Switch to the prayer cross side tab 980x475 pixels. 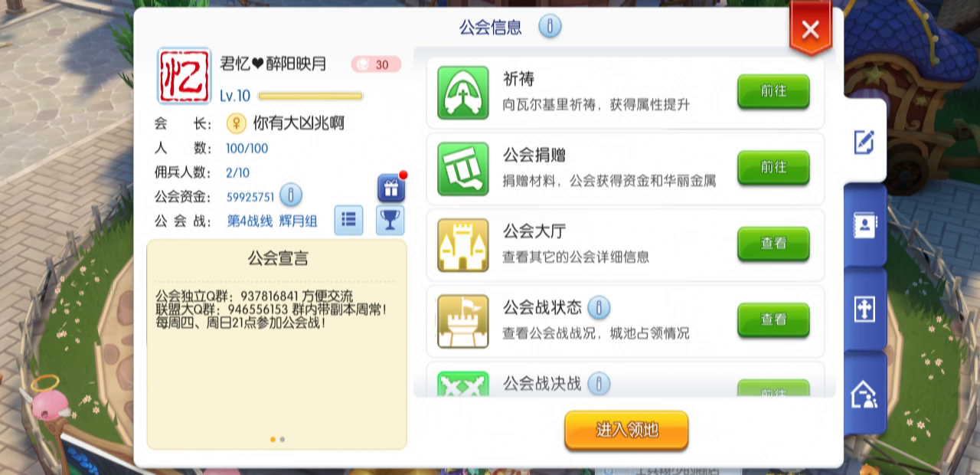865,310
